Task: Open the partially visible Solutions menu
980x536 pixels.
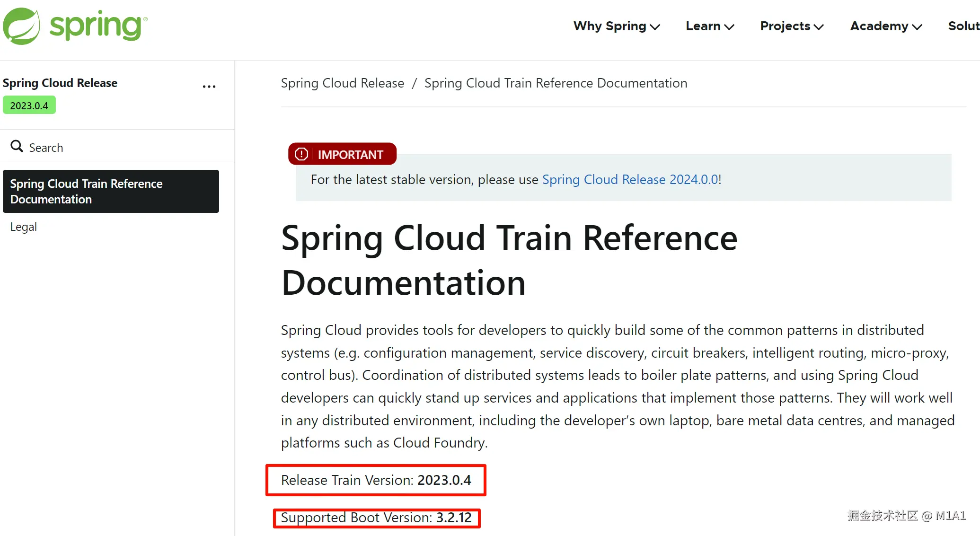Action: coord(963,26)
